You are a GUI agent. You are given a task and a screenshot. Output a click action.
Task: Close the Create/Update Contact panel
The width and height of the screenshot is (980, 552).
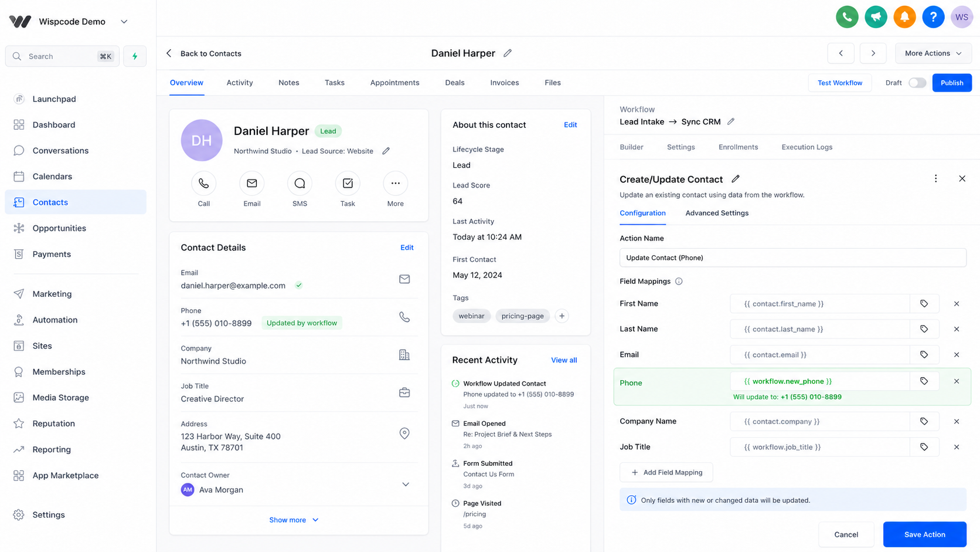click(962, 179)
